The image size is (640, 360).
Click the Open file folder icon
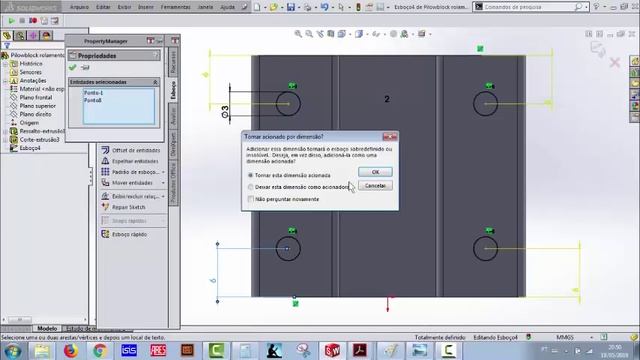click(x=273, y=7)
